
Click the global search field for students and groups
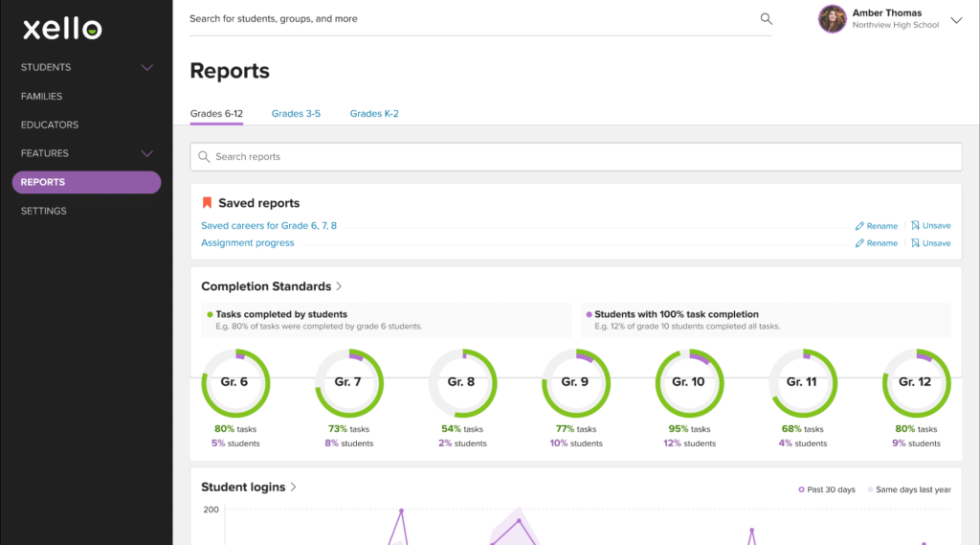coord(480,19)
